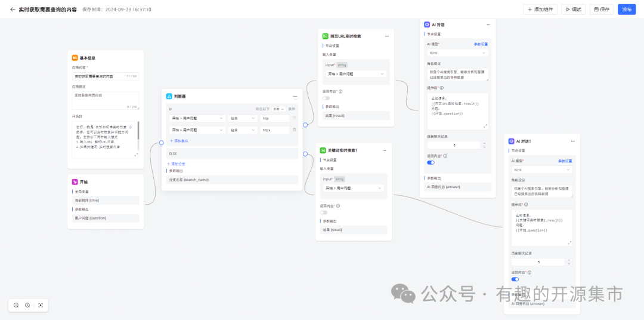Click the http condition value field
The width and height of the screenshot is (644, 320).
(x=275, y=118)
